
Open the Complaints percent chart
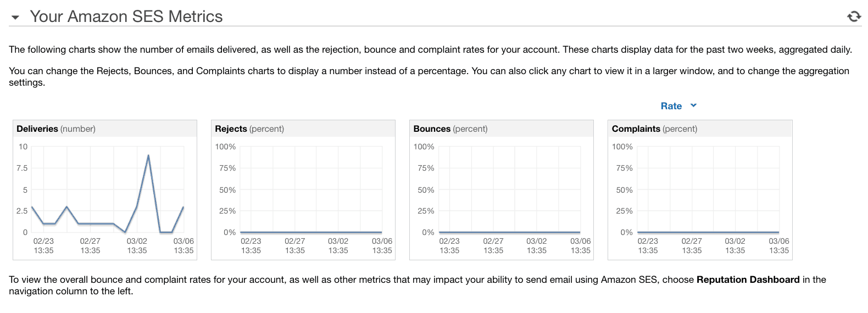[700, 190]
